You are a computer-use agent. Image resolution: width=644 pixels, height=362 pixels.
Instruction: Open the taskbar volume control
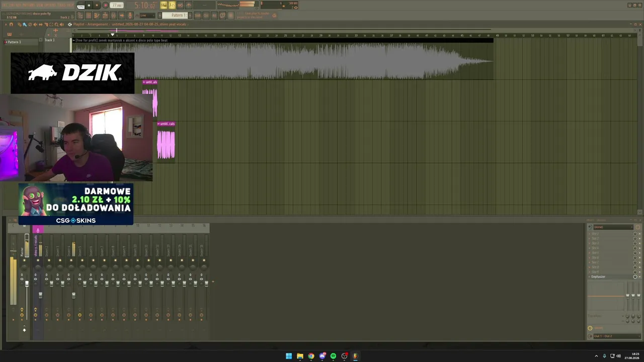pyautogui.click(x=618, y=356)
